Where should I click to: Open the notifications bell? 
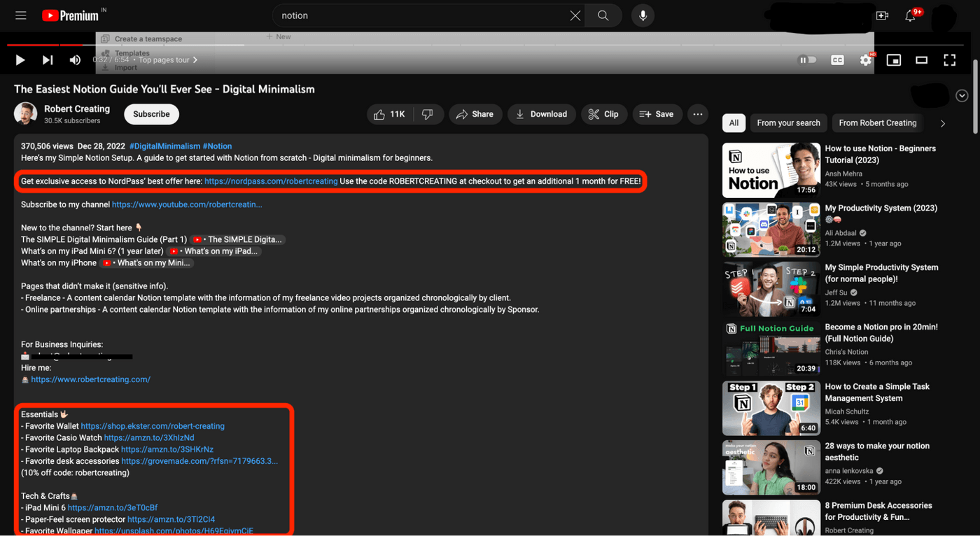(x=911, y=15)
